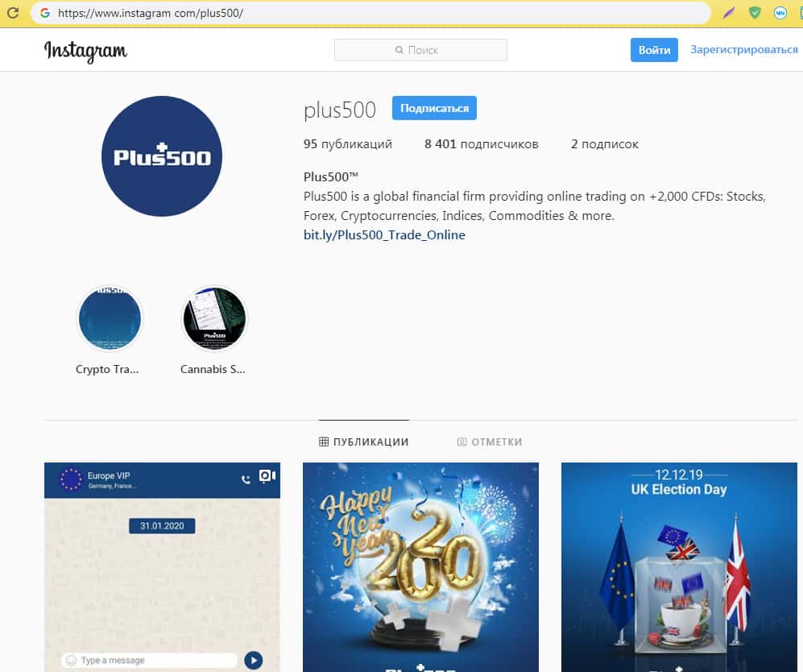This screenshot has height=672, width=803.
Task: Click the Подписаться follow button
Action: (434, 108)
